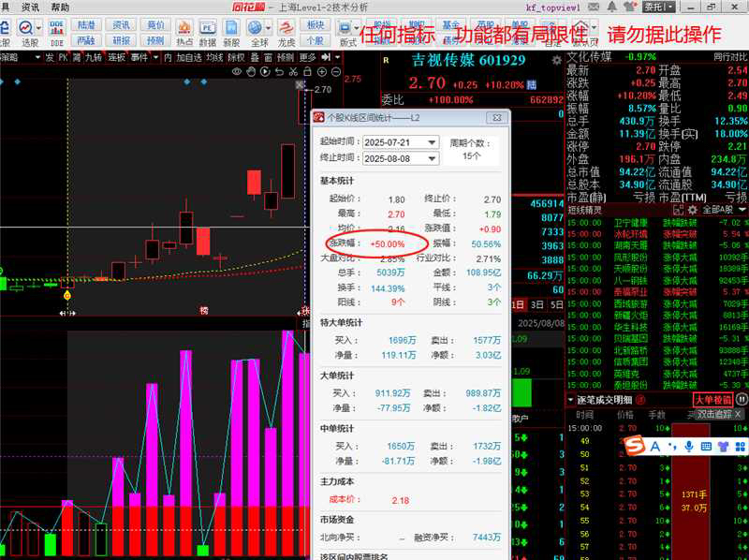The image size is (749, 560).
Task: Close the 个股K线区间统计 dialog
Action: 497,118
